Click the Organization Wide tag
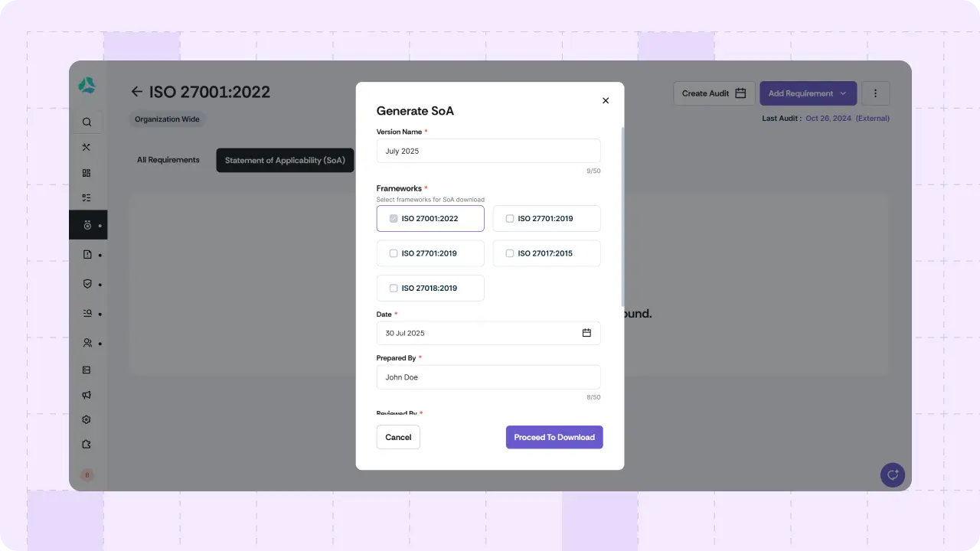The image size is (980, 551). tap(167, 119)
